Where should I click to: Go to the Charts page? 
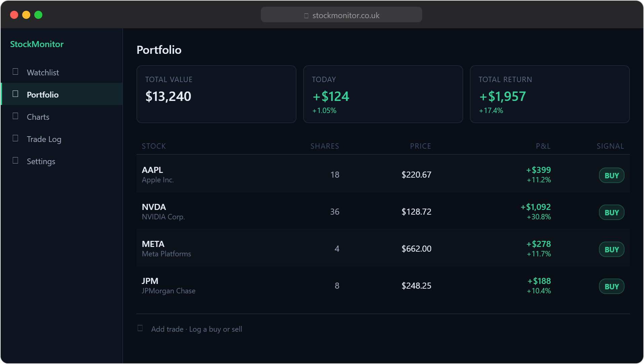coord(62,116)
